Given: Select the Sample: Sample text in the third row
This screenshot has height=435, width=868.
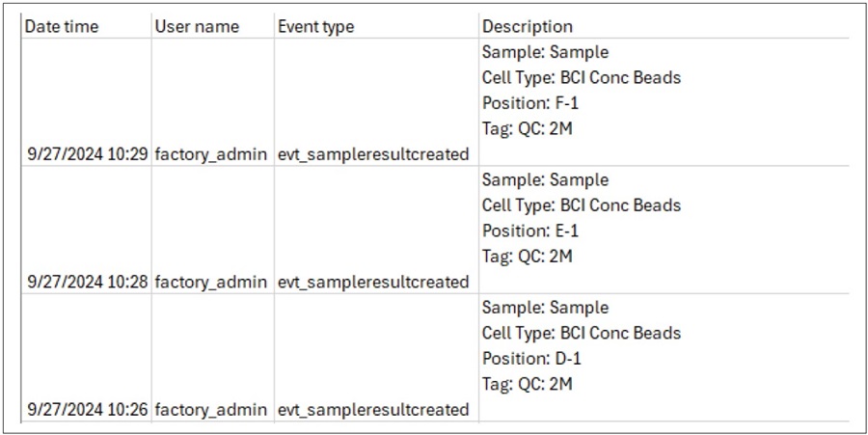Looking at the screenshot, I should [x=545, y=308].
